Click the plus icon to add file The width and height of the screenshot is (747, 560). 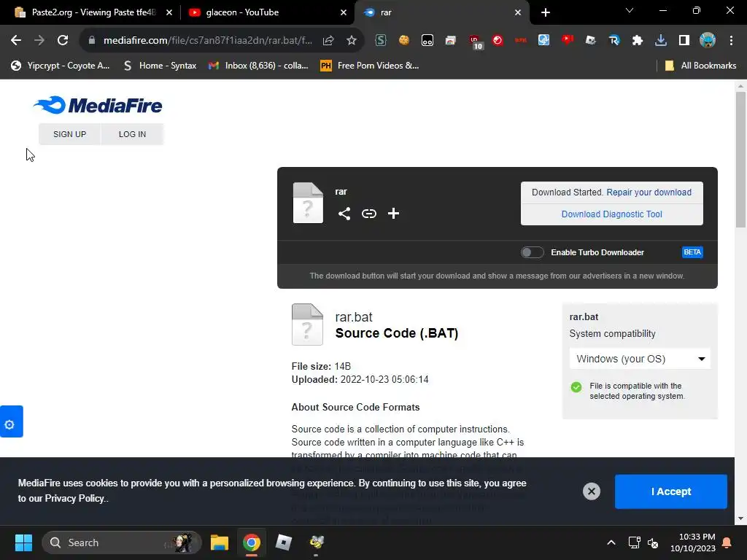click(393, 214)
